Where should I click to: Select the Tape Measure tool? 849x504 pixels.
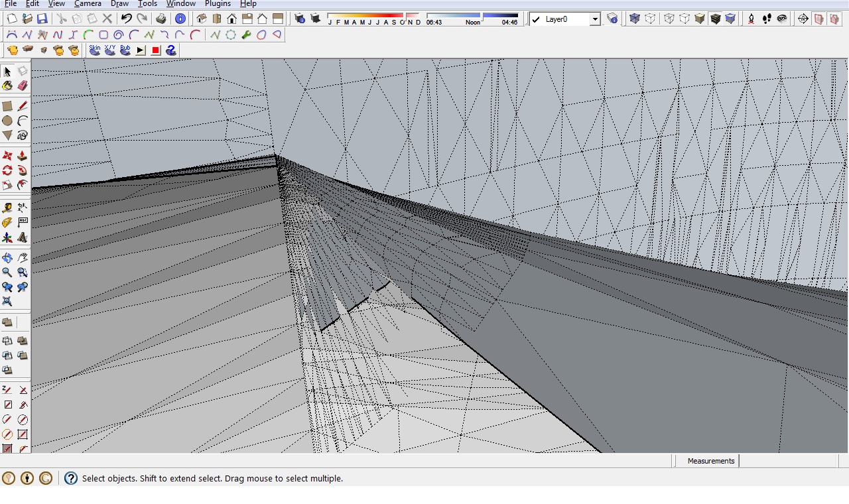pyautogui.click(x=7, y=208)
